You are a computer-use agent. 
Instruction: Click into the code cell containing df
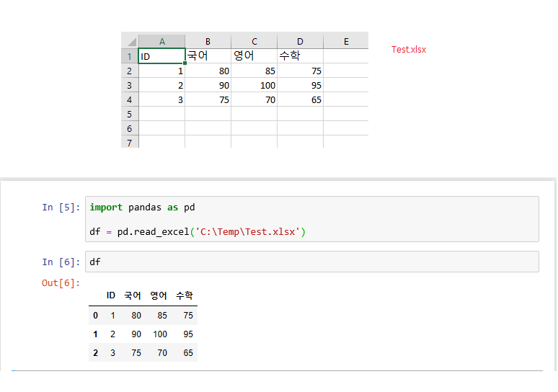tap(312, 262)
